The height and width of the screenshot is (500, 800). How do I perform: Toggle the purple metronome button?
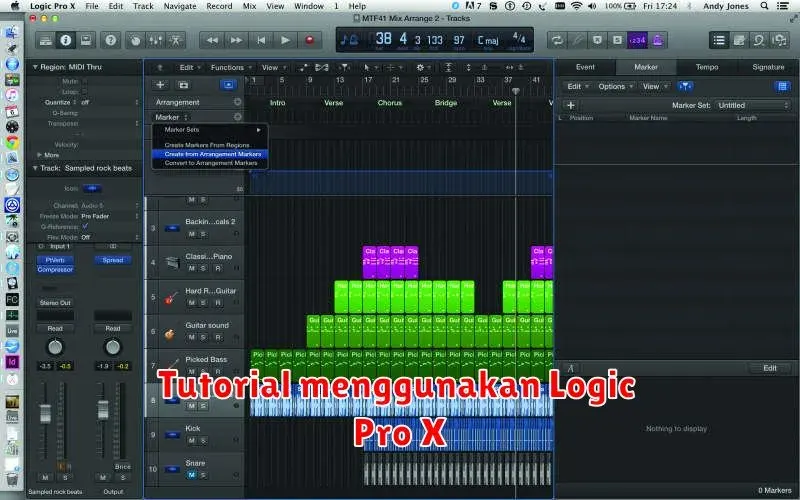coord(657,40)
